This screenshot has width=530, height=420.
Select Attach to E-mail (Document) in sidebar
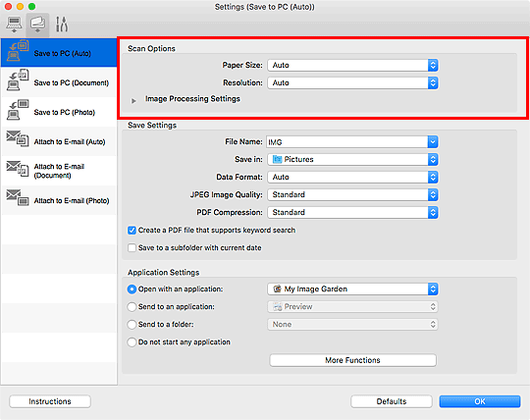click(59, 171)
